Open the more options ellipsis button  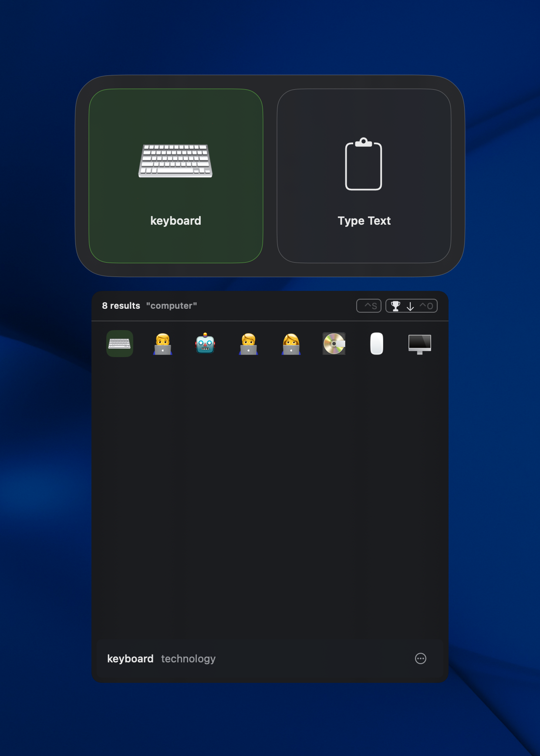click(x=420, y=658)
